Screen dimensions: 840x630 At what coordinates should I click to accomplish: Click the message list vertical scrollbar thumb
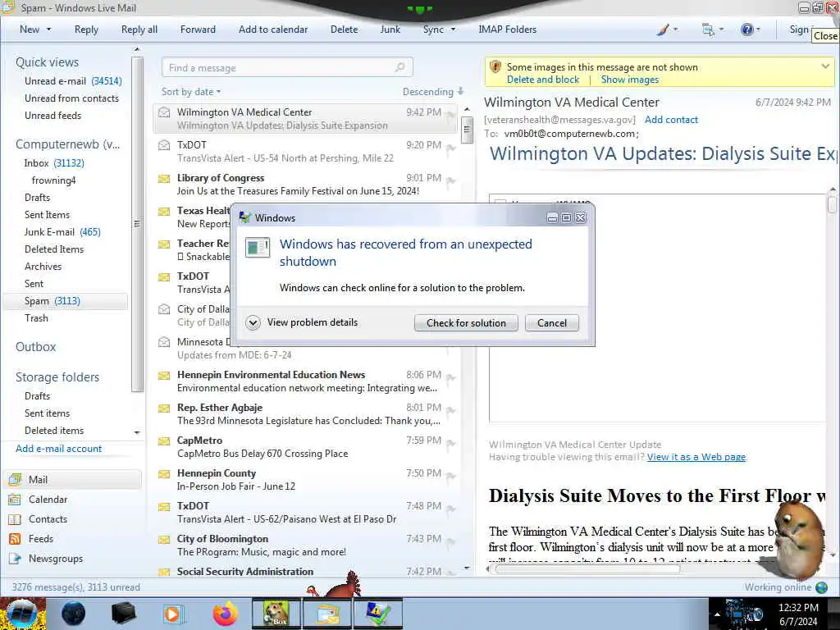(467, 129)
